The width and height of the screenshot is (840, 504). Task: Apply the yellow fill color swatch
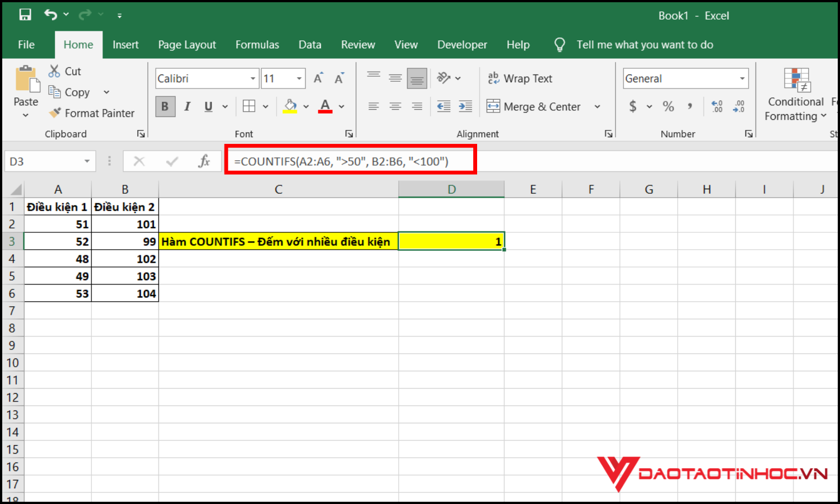click(x=290, y=106)
